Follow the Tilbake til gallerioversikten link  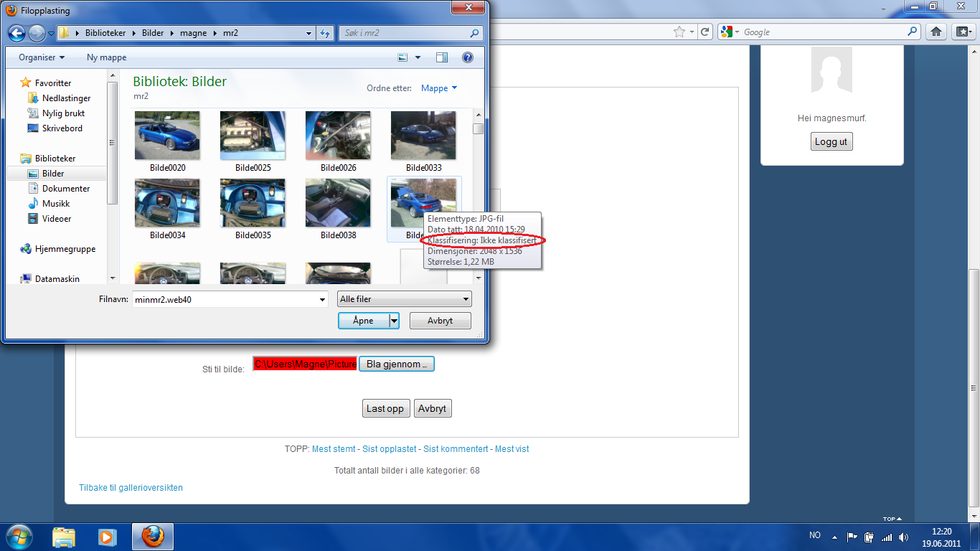tap(131, 488)
